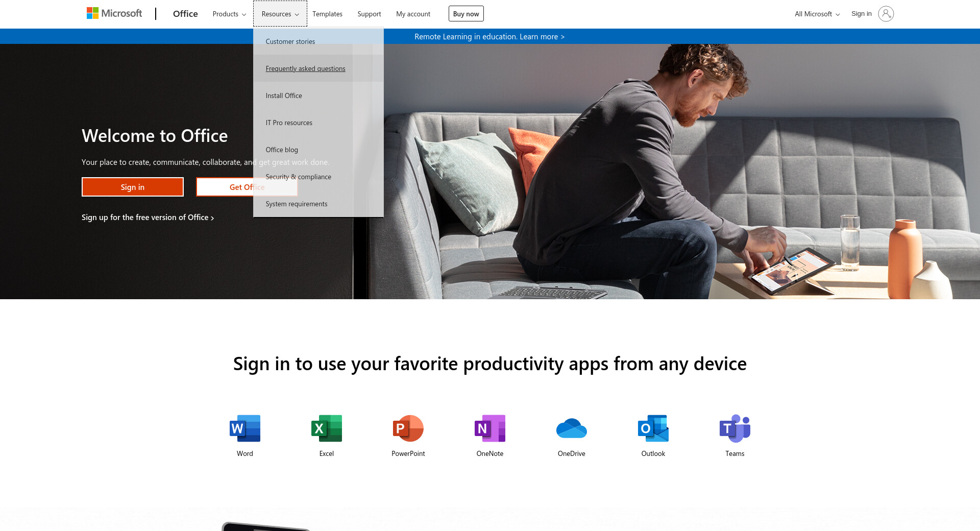Sign up for free version of Office
This screenshot has width=980, height=531.
click(148, 218)
